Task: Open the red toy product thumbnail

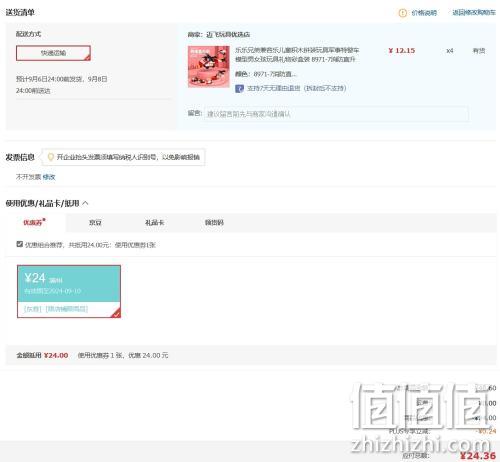Action: click(x=209, y=67)
